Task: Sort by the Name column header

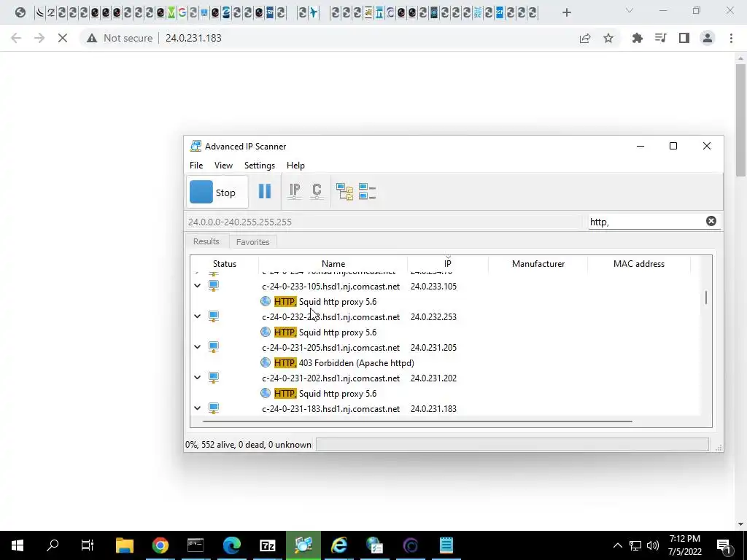Action: [x=333, y=264]
